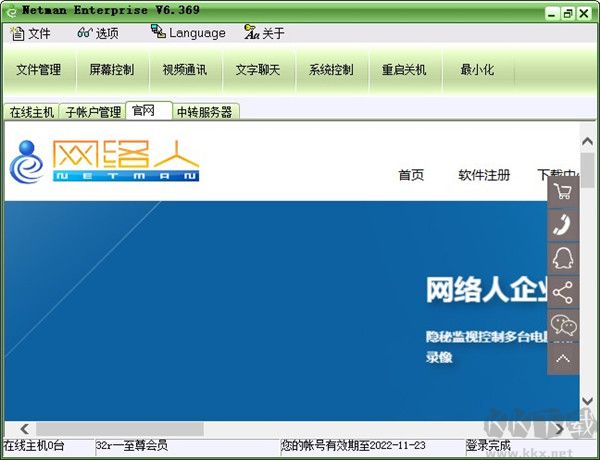Click the 最小化 toolbar button
The height and width of the screenshot is (460, 600).
click(x=477, y=70)
